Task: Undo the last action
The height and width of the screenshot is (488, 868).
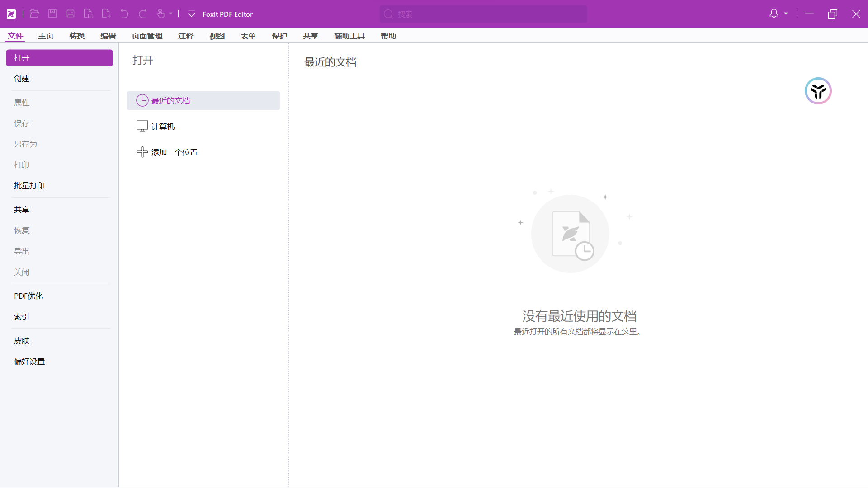Action: tap(125, 14)
